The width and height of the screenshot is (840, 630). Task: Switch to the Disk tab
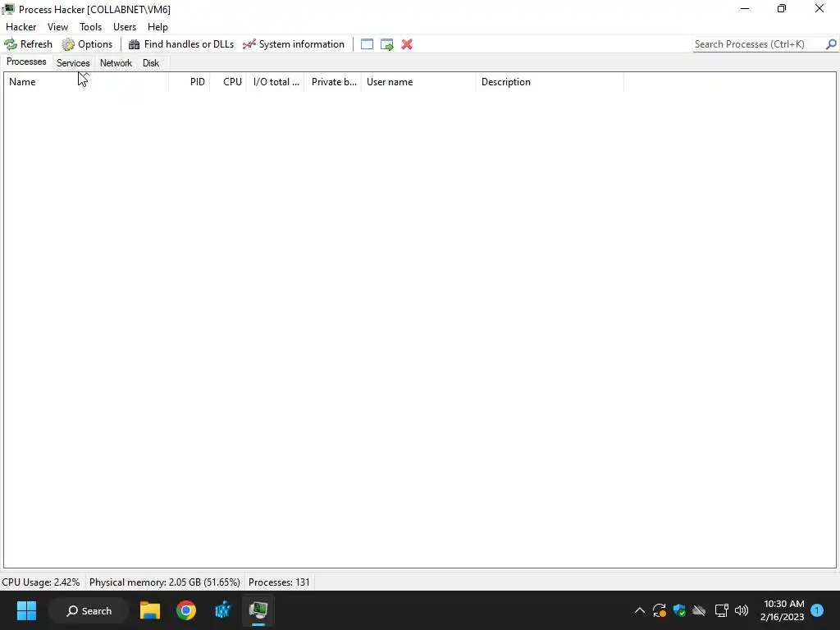[x=151, y=63]
